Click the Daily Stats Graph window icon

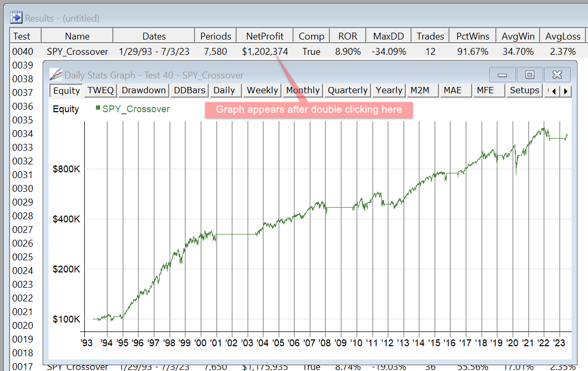[x=56, y=75]
